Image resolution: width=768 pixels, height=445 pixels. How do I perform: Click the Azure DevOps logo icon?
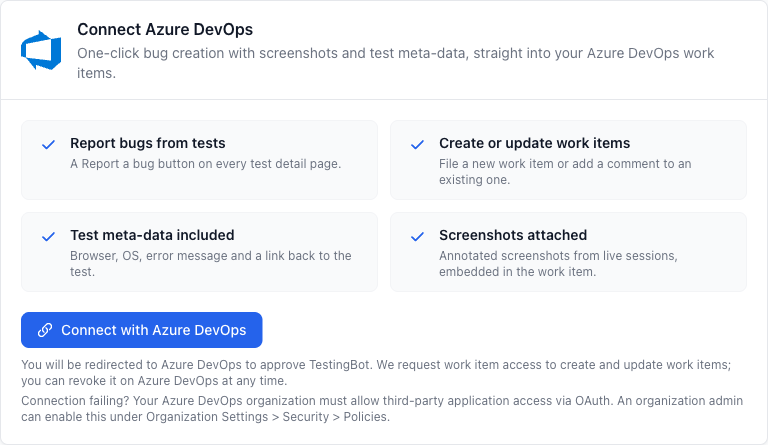pos(41,50)
